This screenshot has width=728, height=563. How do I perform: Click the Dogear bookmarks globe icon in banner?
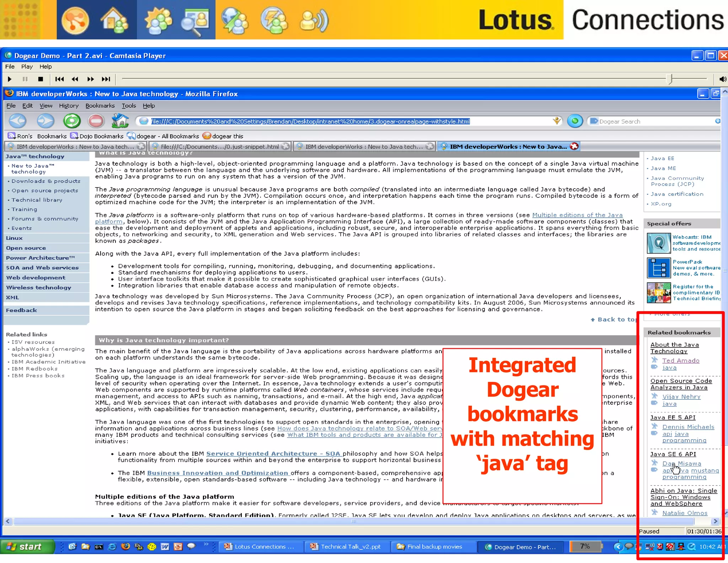(x=235, y=21)
